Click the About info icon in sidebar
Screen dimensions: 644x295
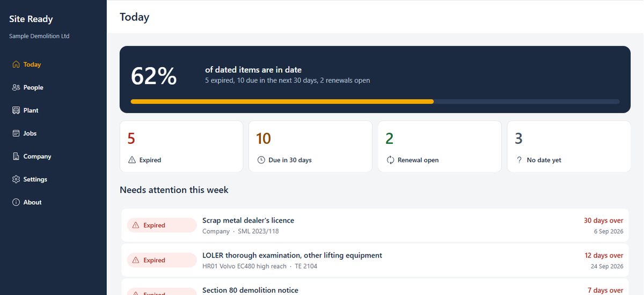[16, 202]
